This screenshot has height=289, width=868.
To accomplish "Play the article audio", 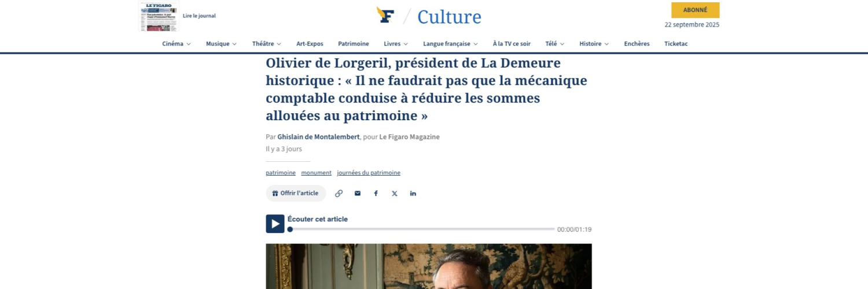I will coord(275,224).
